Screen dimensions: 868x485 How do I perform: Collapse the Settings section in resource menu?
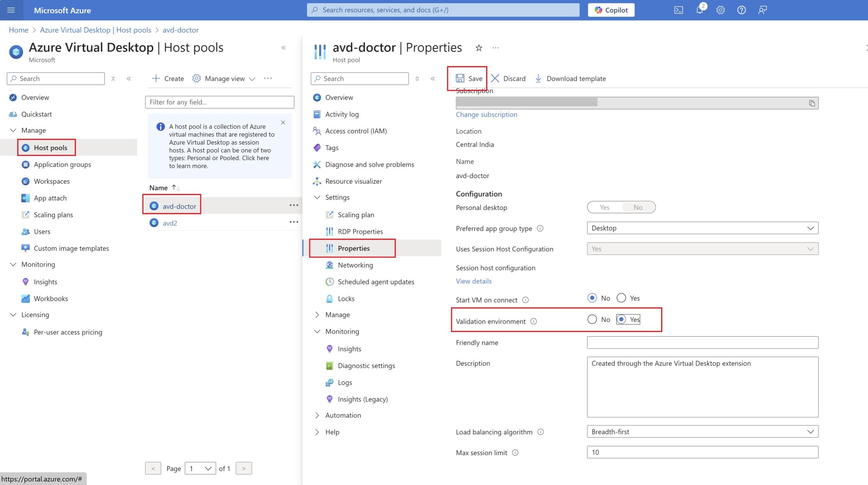(317, 198)
